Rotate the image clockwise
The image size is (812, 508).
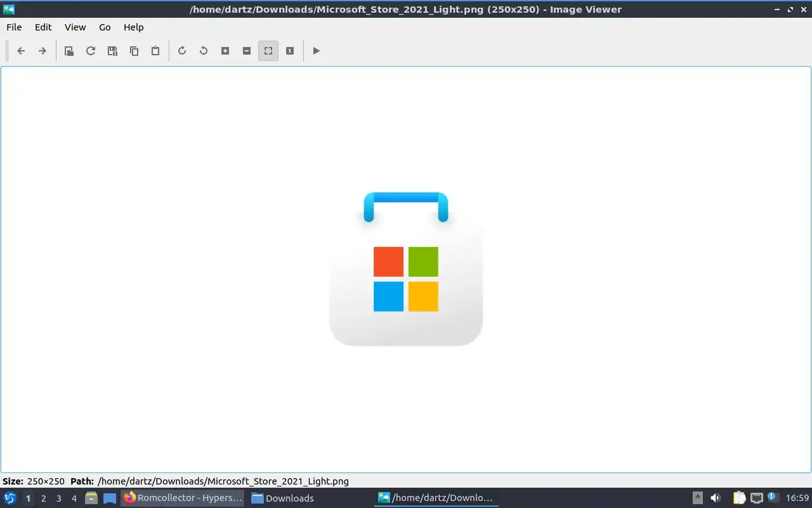(x=182, y=51)
